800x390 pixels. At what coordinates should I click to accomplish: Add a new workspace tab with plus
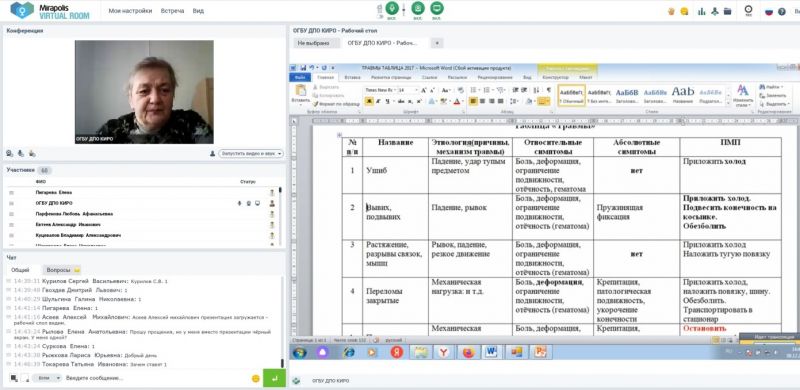(x=436, y=43)
